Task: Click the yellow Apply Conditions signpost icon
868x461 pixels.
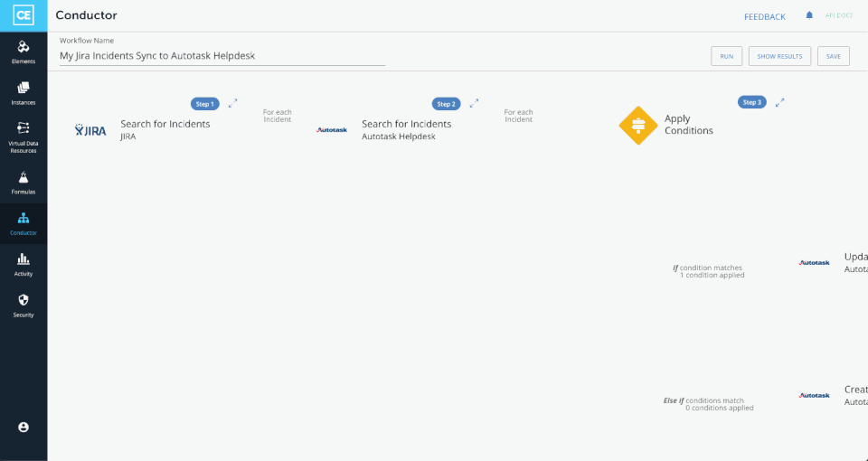Action: pos(638,126)
